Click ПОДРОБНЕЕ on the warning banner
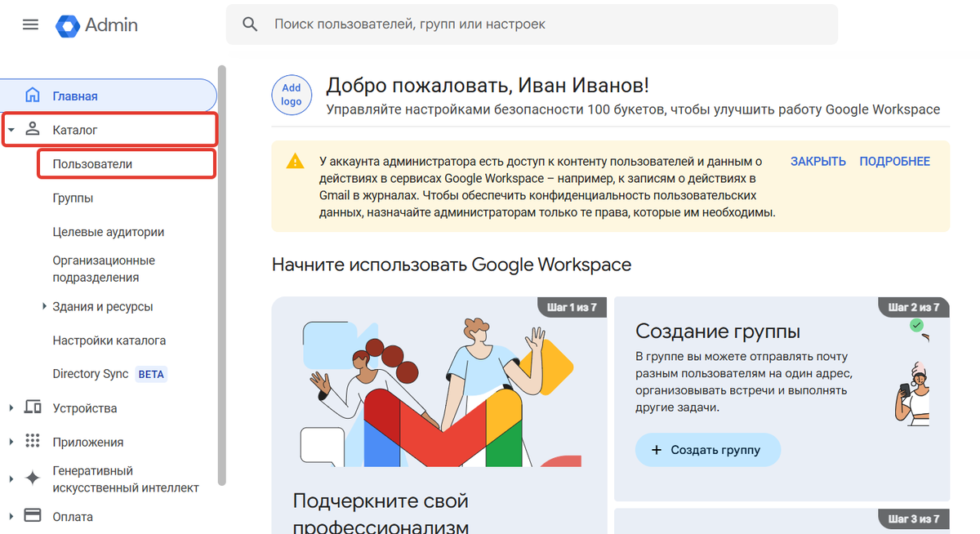The width and height of the screenshot is (980, 534). point(894,162)
